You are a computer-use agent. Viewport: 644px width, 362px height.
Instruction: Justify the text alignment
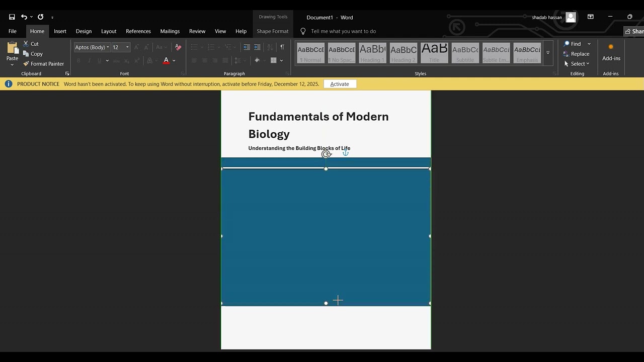click(x=225, y=60)
